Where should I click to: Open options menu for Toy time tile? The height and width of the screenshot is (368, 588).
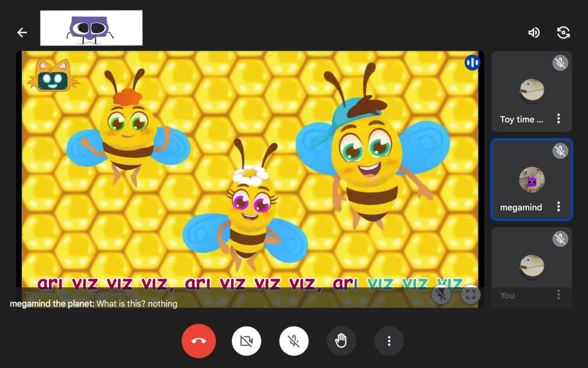tap(558, 119)
